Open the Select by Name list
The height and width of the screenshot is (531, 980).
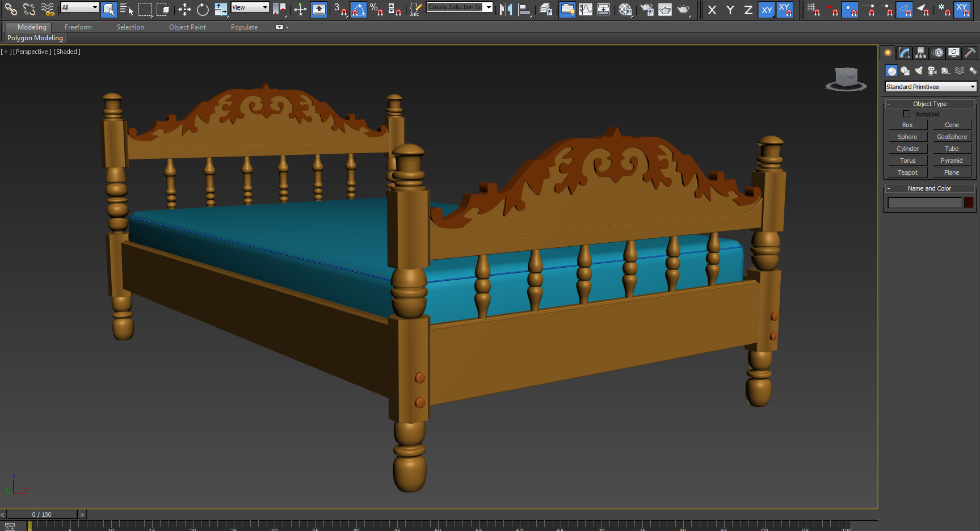[127, 9]
